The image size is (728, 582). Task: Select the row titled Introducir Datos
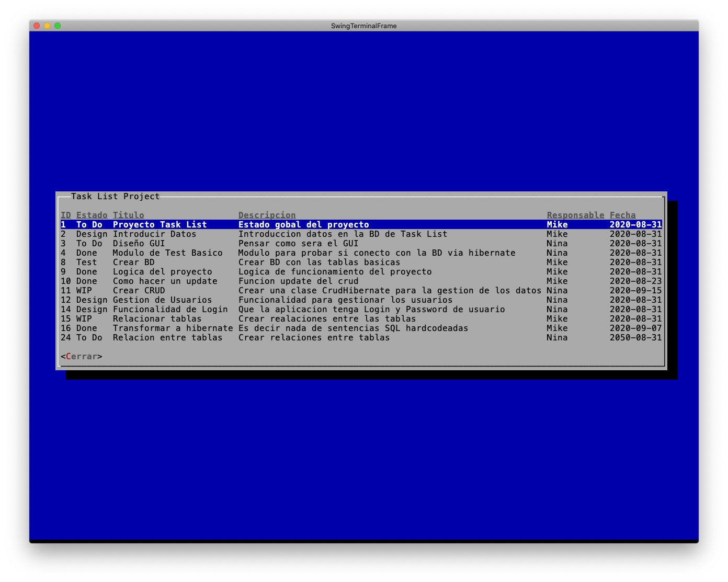click(x=361, y=234)
